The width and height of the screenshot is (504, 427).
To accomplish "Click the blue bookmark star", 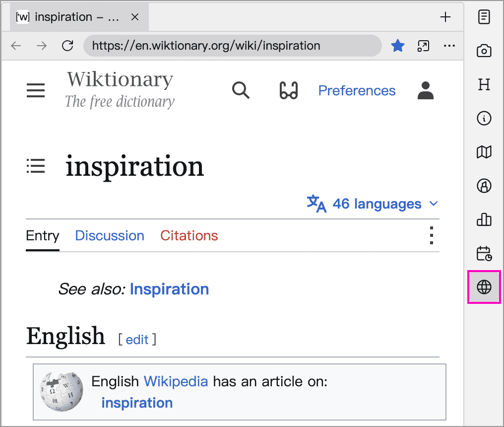I will (398, 46).
